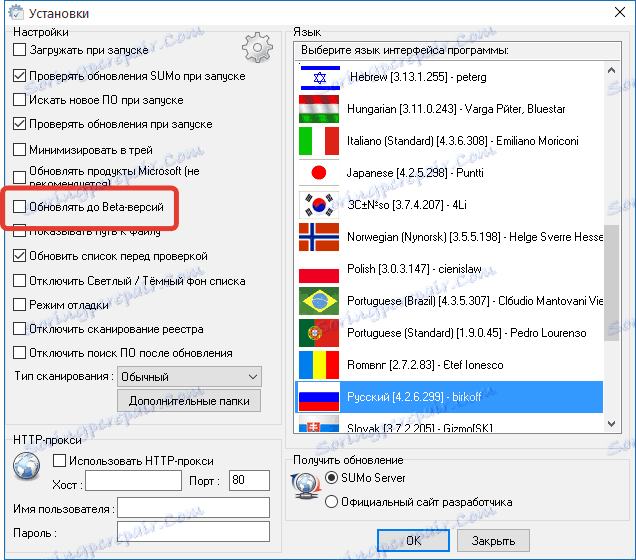636x560 pixels.
Task: Click the Italian flag icon
Action: (x=319, y=141)
